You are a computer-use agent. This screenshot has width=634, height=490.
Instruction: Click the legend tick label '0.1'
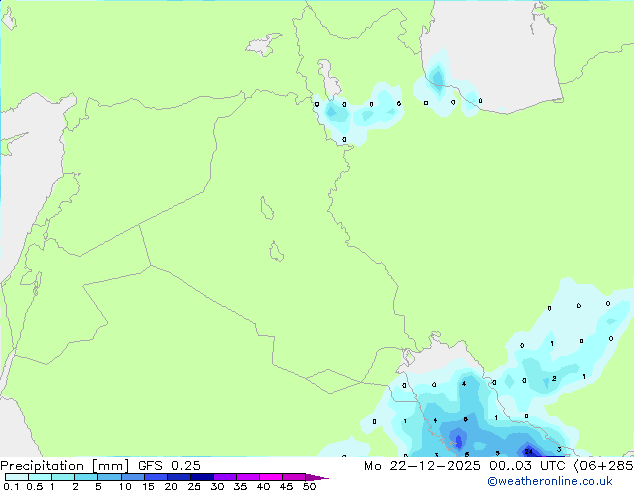pyautogui.click(x=11, y=486)
